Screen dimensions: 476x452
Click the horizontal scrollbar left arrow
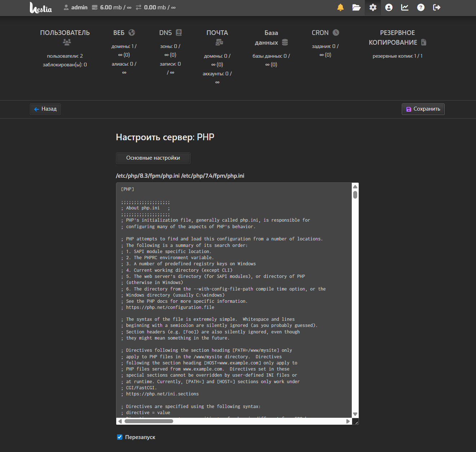coord(120,421)
